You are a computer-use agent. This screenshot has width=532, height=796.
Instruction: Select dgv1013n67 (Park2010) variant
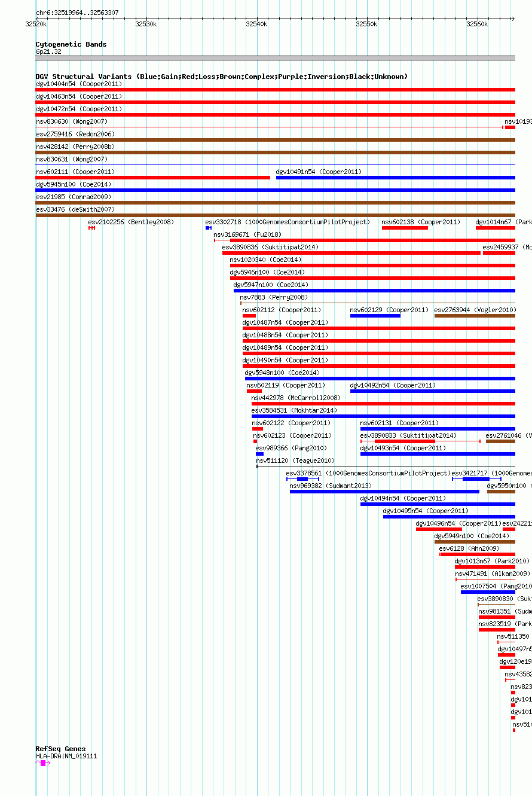pyautogui.click(x=485, y=567)
